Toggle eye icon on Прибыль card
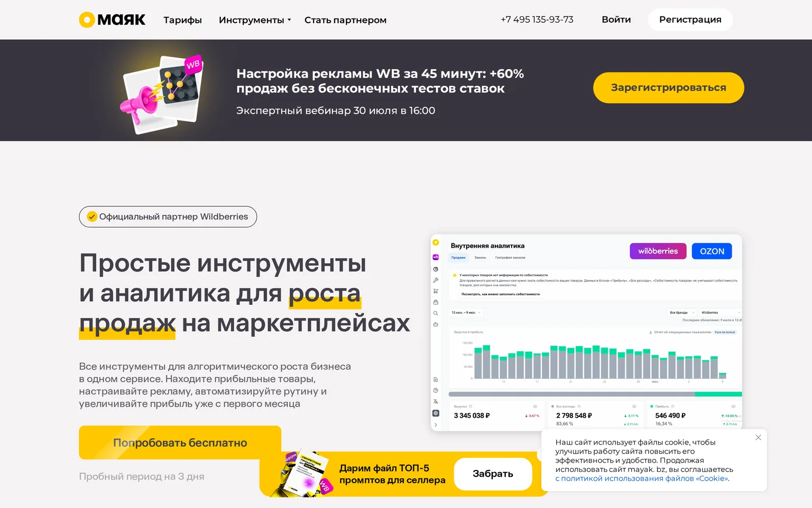 click(733, 406)
